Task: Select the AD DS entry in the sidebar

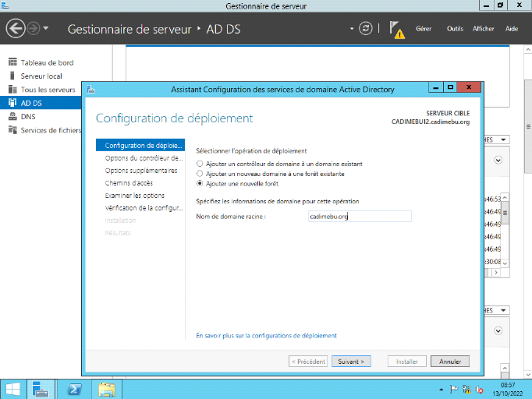Action: [41, 103]
